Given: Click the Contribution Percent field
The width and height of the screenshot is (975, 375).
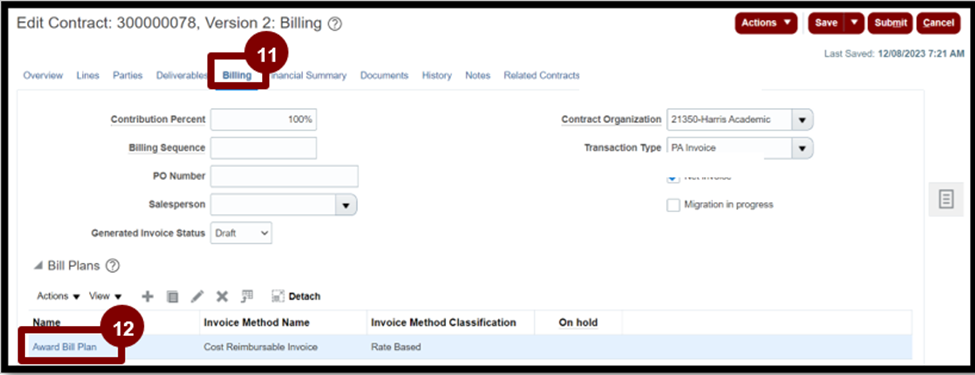Looking at the screenshot, I should click(264, 119).
